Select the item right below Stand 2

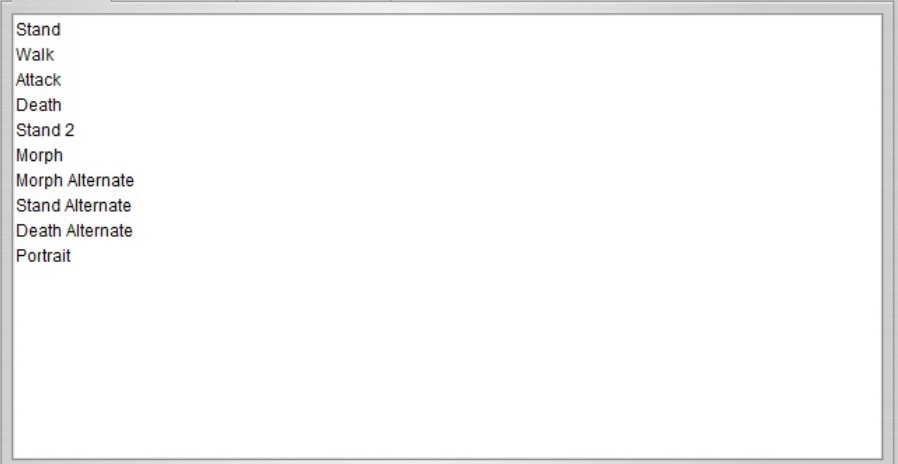(x=39, y=155)
